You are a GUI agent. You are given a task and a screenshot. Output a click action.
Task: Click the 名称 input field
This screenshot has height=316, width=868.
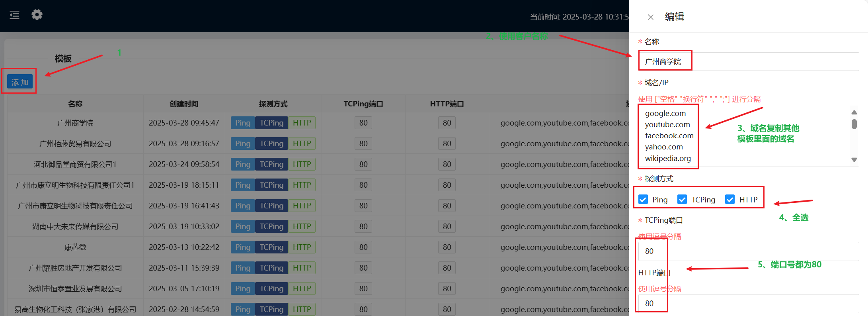[x=748, y=61]
